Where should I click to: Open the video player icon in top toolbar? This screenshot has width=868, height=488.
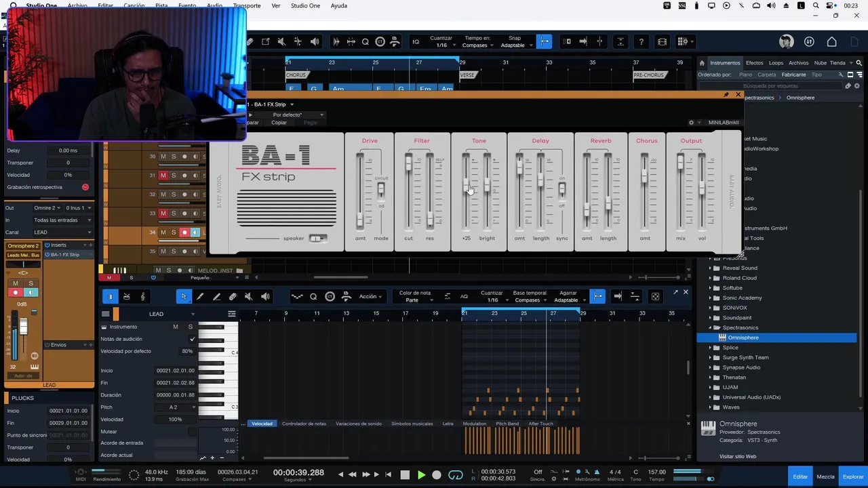[x=663, y=42]
